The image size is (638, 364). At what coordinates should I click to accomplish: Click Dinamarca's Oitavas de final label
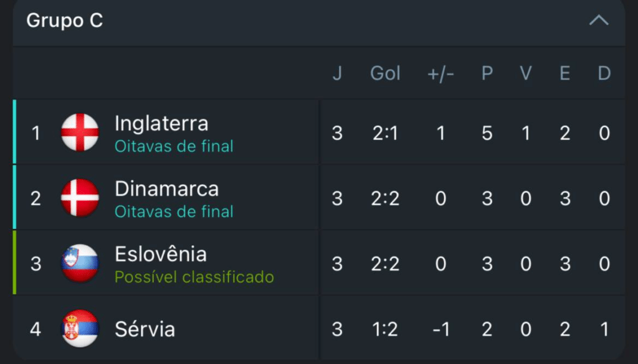(174, 212)
